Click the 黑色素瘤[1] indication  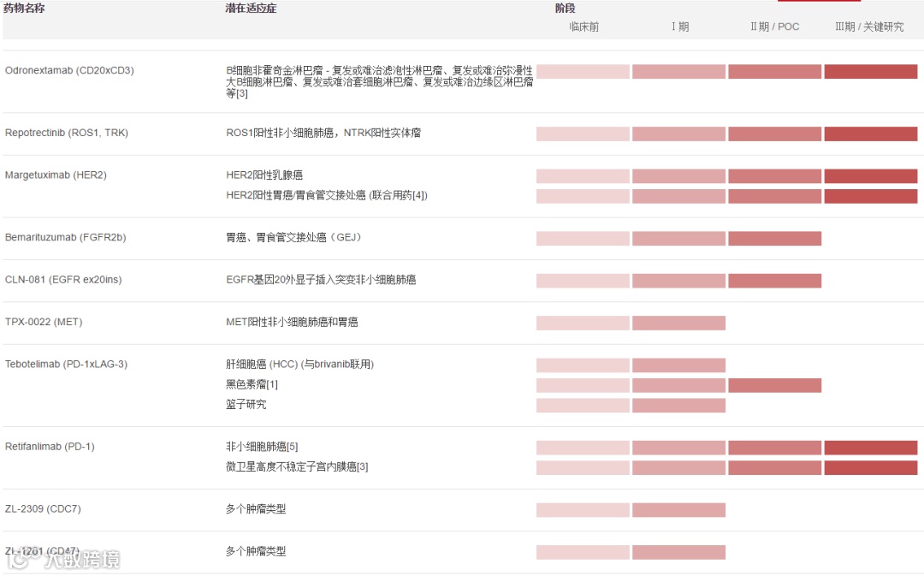[x=252, y=384]
